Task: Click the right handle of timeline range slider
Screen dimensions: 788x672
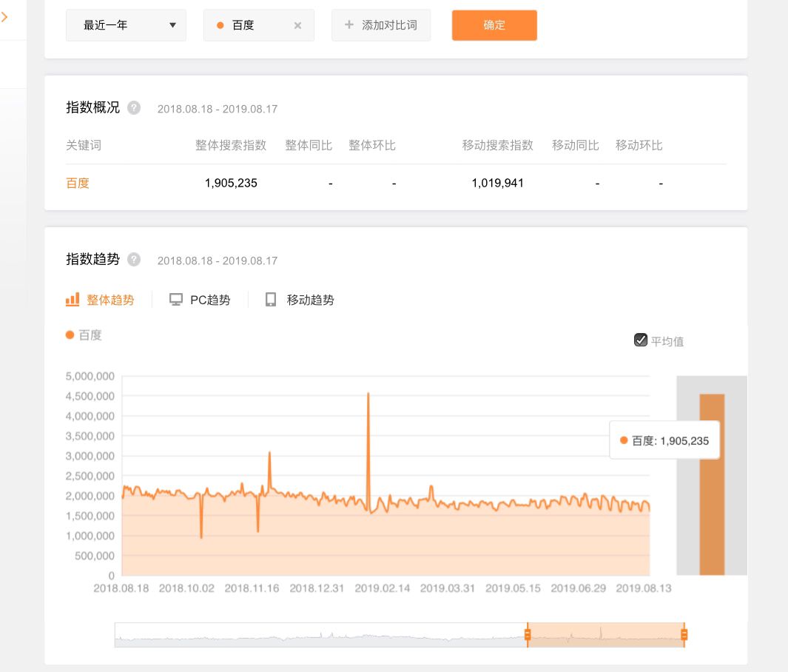Action: [684, 634]
